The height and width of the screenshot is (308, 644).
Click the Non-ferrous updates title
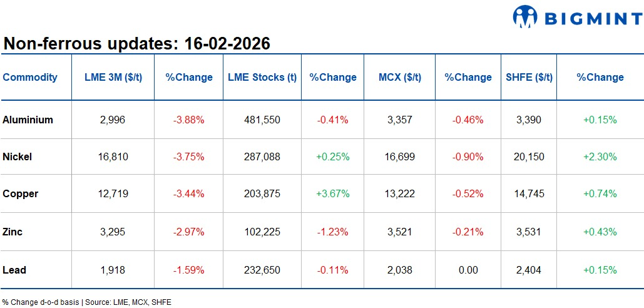tap(137, 44)
